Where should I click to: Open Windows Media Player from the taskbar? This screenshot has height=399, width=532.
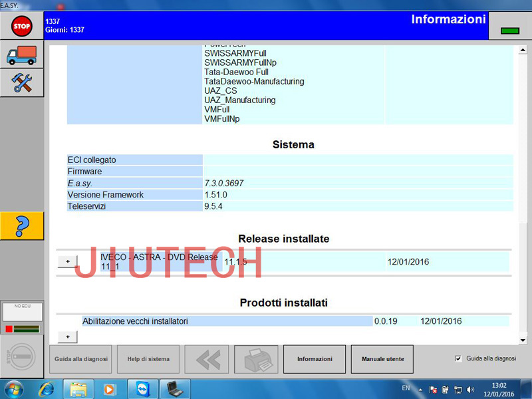[x=109, y=389]
